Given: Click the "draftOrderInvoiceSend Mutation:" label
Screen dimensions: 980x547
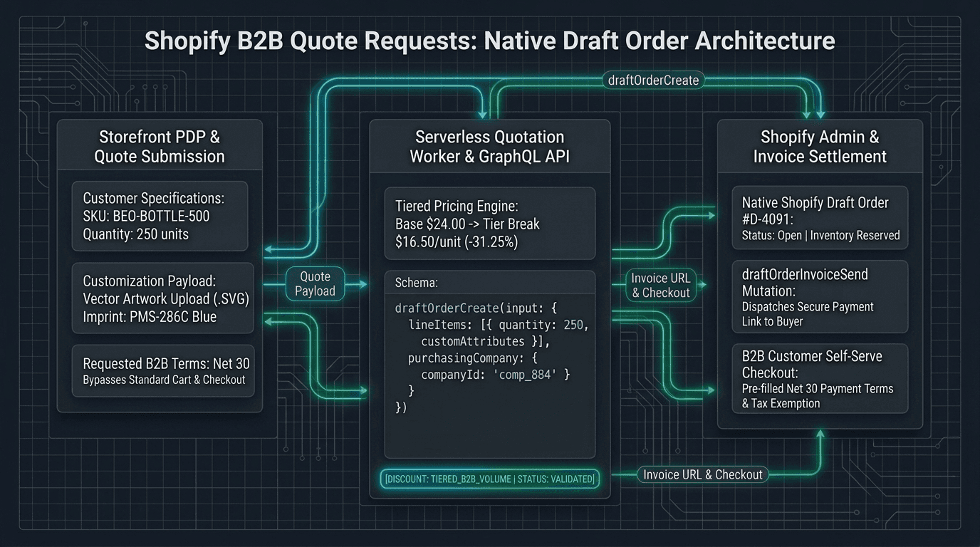Looking at the screenshot, I should click(x=805, y=283).
